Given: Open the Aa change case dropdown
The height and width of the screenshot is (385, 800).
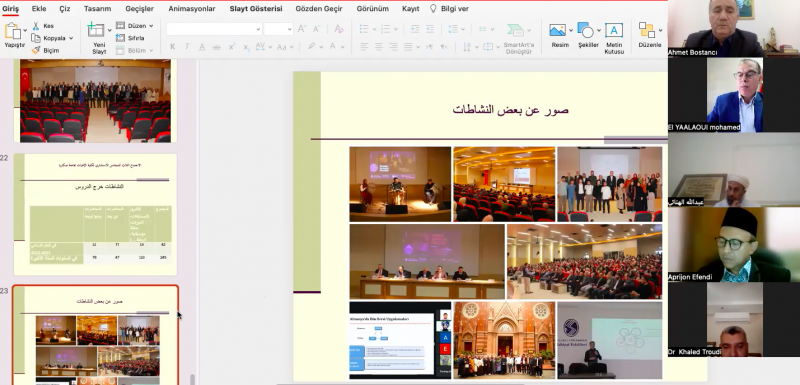Looking at the screenshot, I should click(284, 47).
